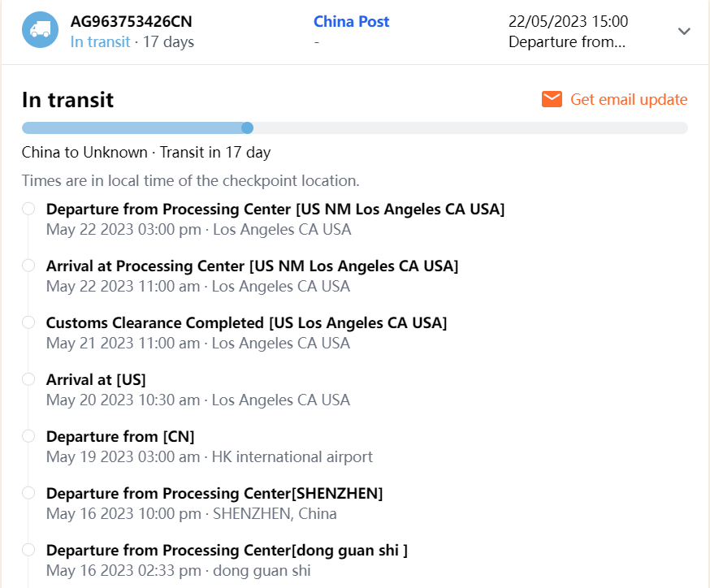Collapse the tracking details chevron
Screen dimensions: 710x588
pos(684,31)
